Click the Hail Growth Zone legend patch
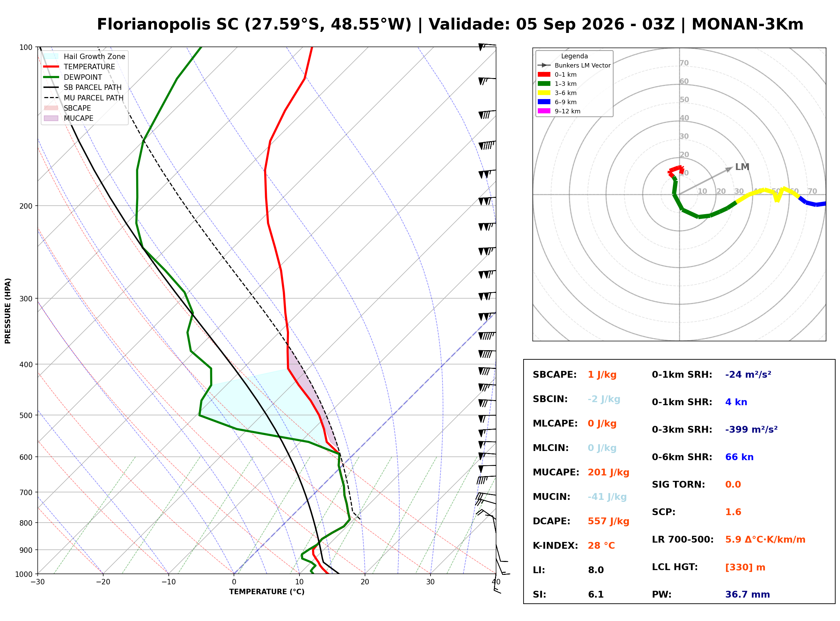 click(51, 56)
